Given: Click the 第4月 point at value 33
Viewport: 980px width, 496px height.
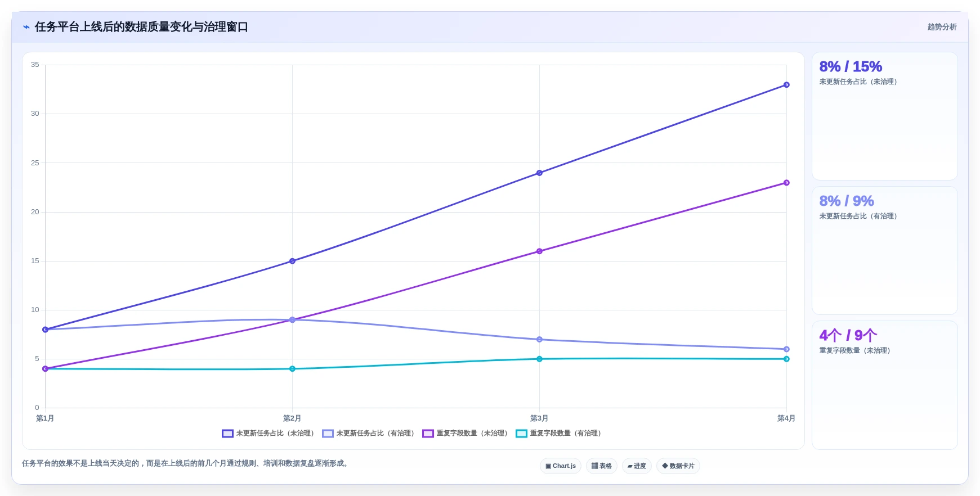Looking at the screenshot, I should click(786, 85).
